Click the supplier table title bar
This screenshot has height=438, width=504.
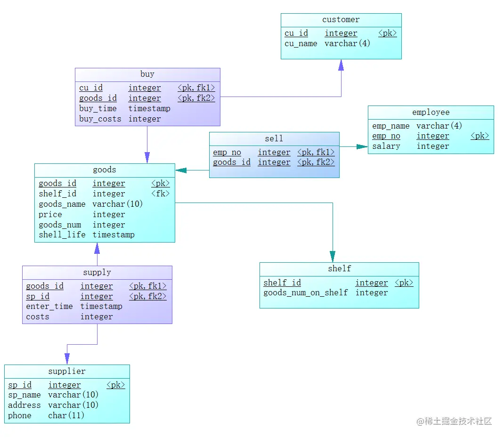point(66,371)
